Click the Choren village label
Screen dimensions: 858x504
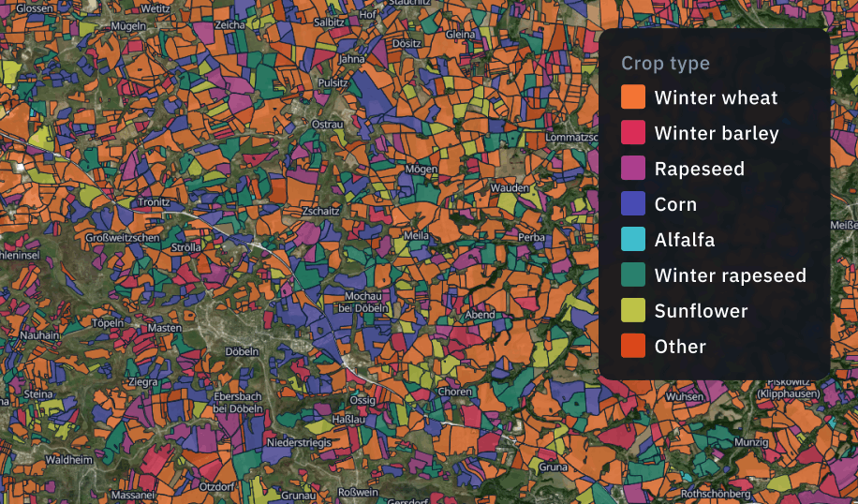point(454,392)
